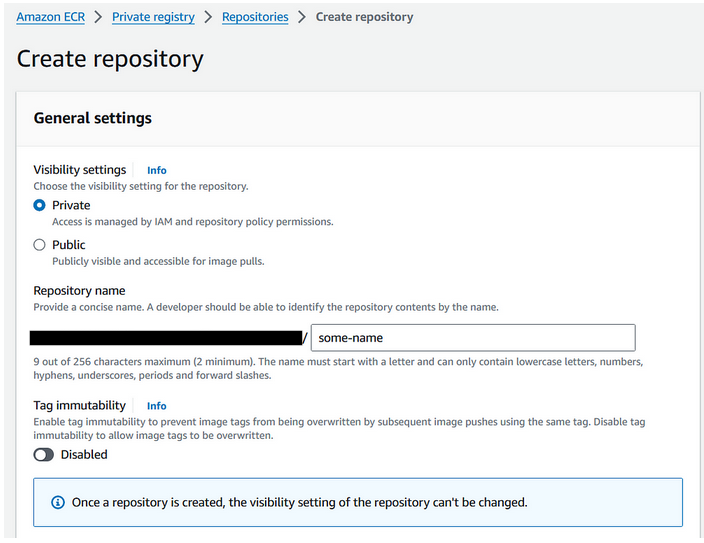
Task: Click the 'General settings' section header
Action: [92, 118]
